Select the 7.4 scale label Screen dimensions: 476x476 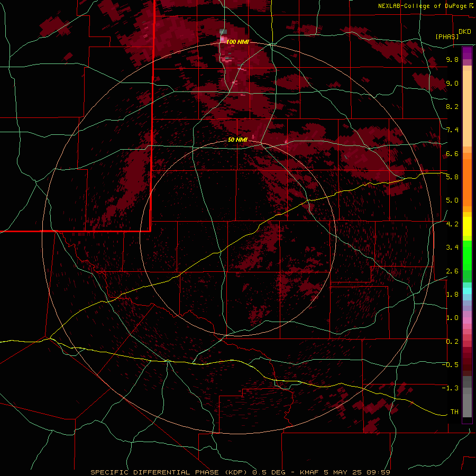pos(452,130)
